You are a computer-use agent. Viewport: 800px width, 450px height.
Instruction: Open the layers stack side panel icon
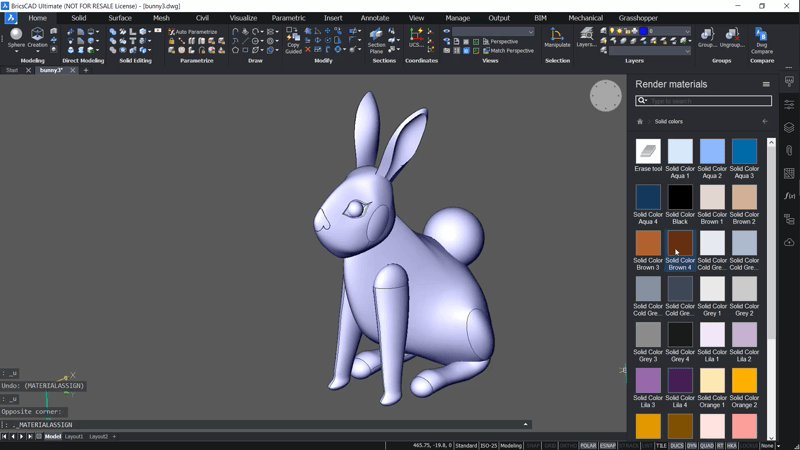[x=789, y=127]
